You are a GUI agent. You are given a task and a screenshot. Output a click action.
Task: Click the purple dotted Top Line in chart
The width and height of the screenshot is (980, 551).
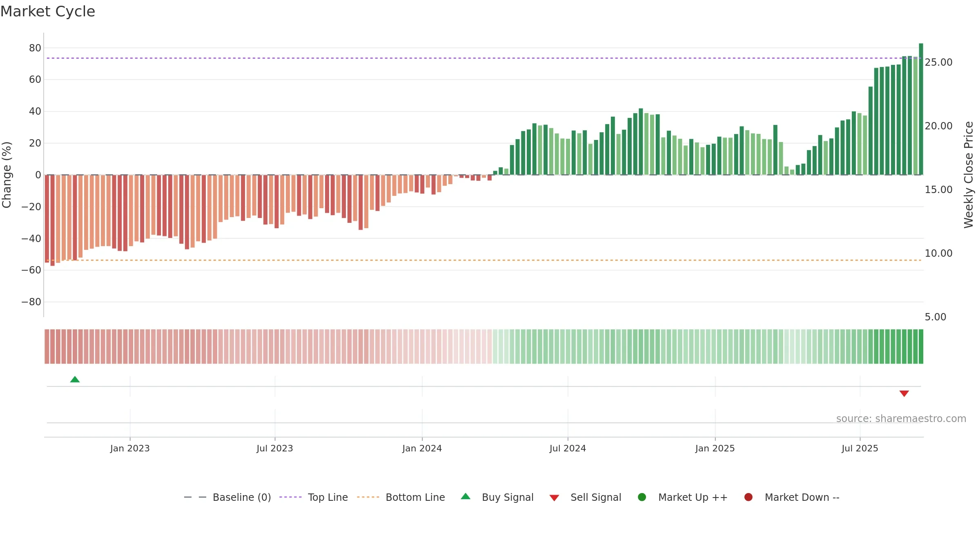(x=484, y=58)
